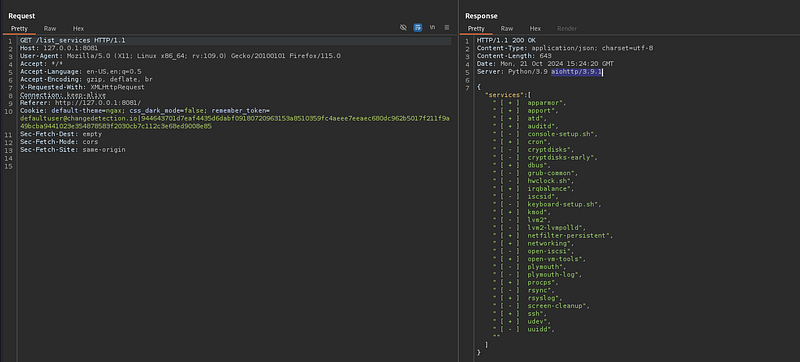Switch to the Request Hex tab

tap(78, 29)
